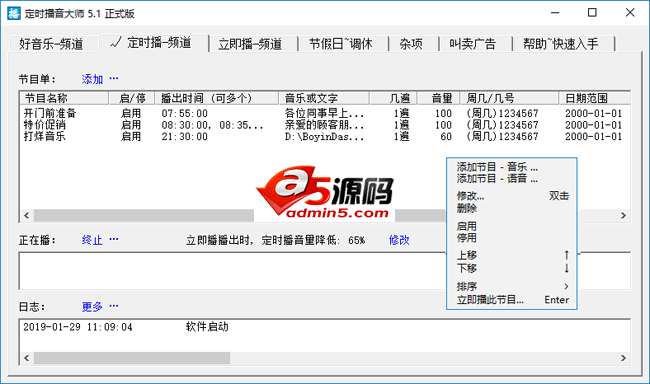Click the 音量 column header
This screenshot has height=384, width=650.
[439, 98]
